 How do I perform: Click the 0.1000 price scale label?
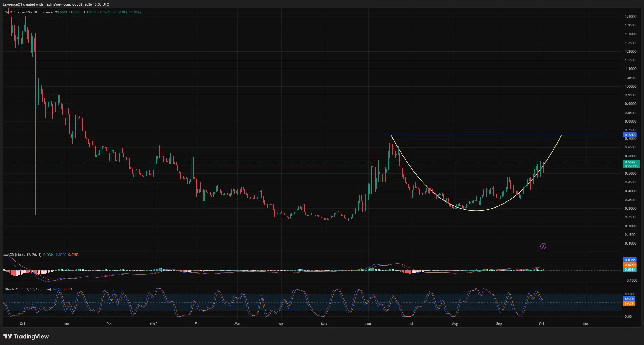pos(630,243)
